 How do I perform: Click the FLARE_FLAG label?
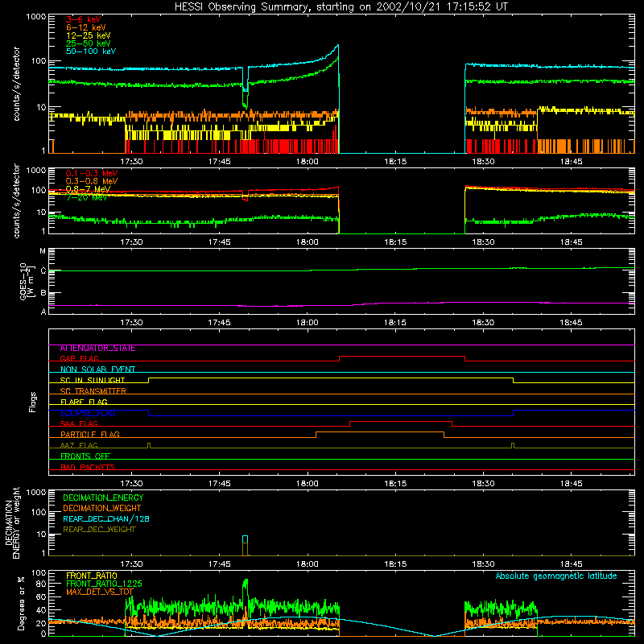point(84,402)
